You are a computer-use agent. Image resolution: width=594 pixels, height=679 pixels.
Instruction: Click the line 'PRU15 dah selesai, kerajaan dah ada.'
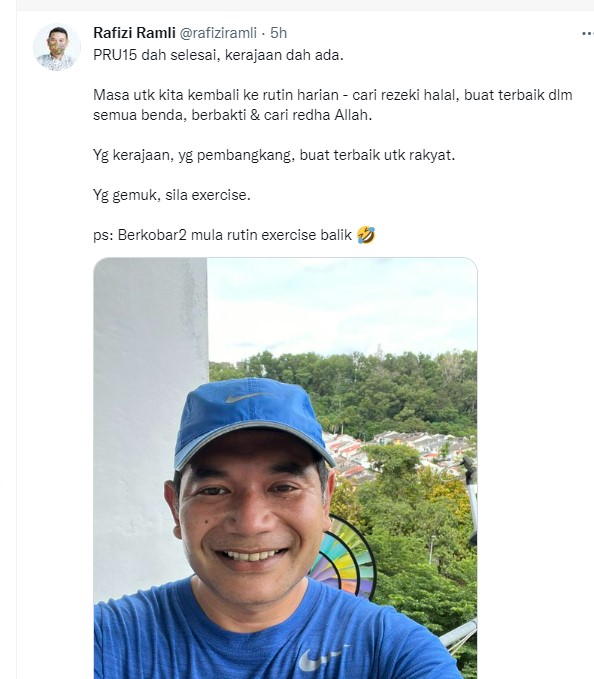pyautogui.click(x=218, y=55)
